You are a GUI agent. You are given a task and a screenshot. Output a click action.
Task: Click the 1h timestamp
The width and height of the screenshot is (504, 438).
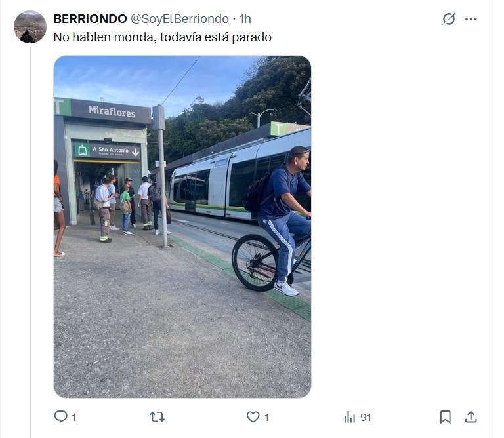click(245, 18)
